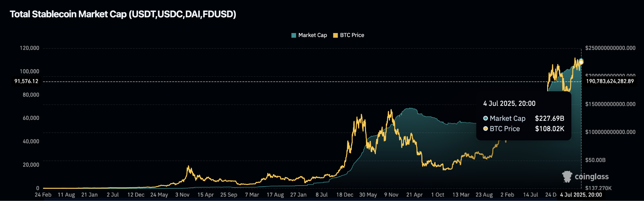Screen dimensions: 644x201
Task: Click the 21 Apr x-axis label
Action: [x=414, y=195]
